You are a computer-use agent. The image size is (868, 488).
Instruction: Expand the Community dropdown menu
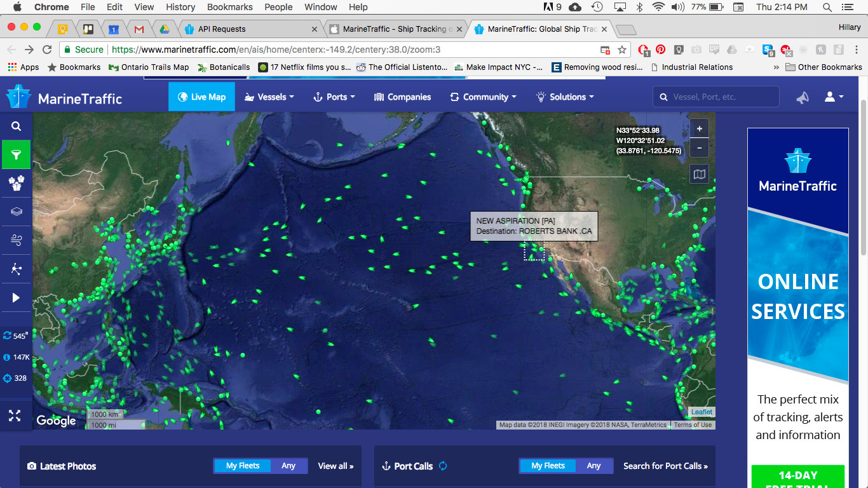click(483, 97)
